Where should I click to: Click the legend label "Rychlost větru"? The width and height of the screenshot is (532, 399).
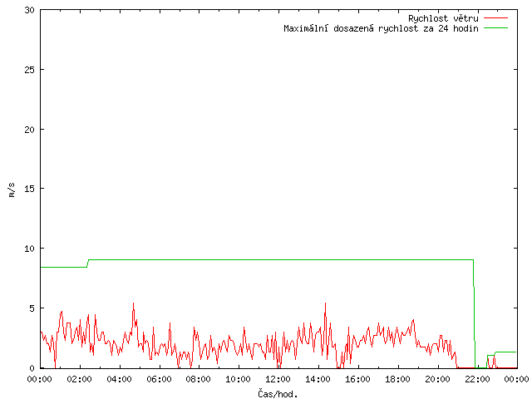click(x=443, y=18)
